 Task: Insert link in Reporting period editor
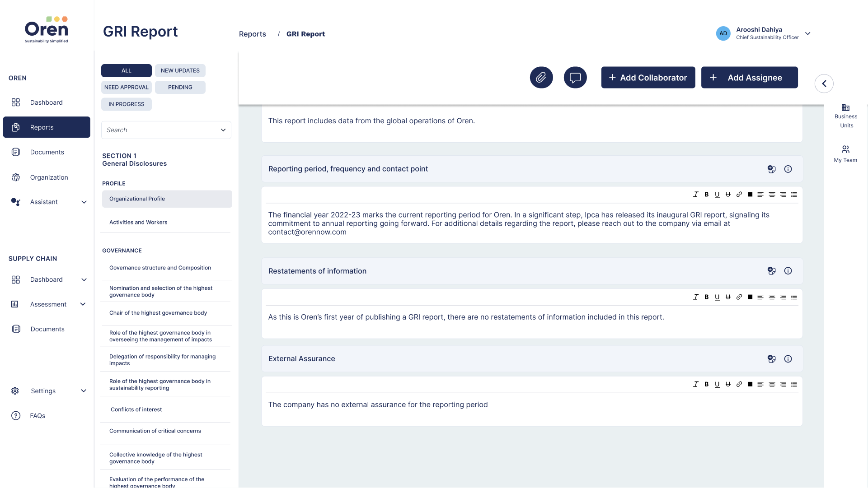tap(739, 195)
